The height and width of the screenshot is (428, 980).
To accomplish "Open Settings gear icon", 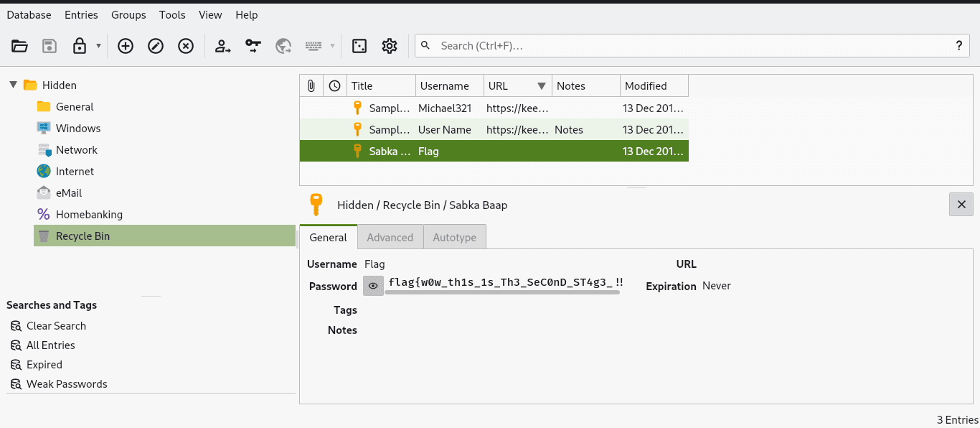I will click(390, 46).
